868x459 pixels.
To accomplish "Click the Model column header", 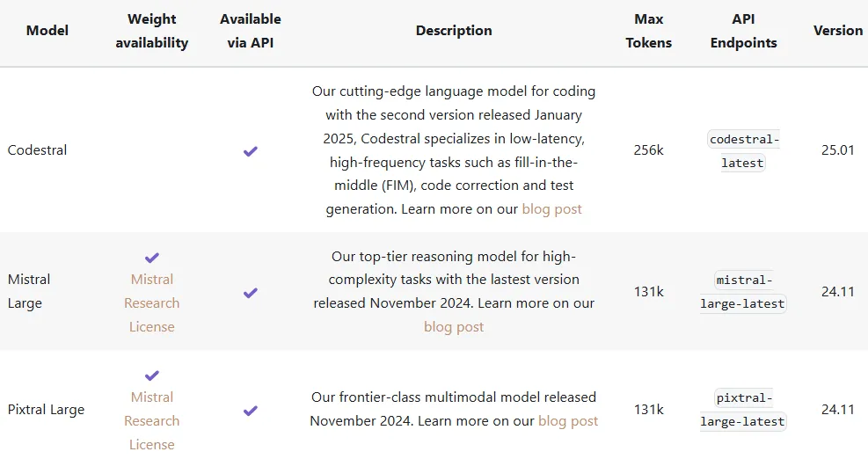I will point(47,31).
